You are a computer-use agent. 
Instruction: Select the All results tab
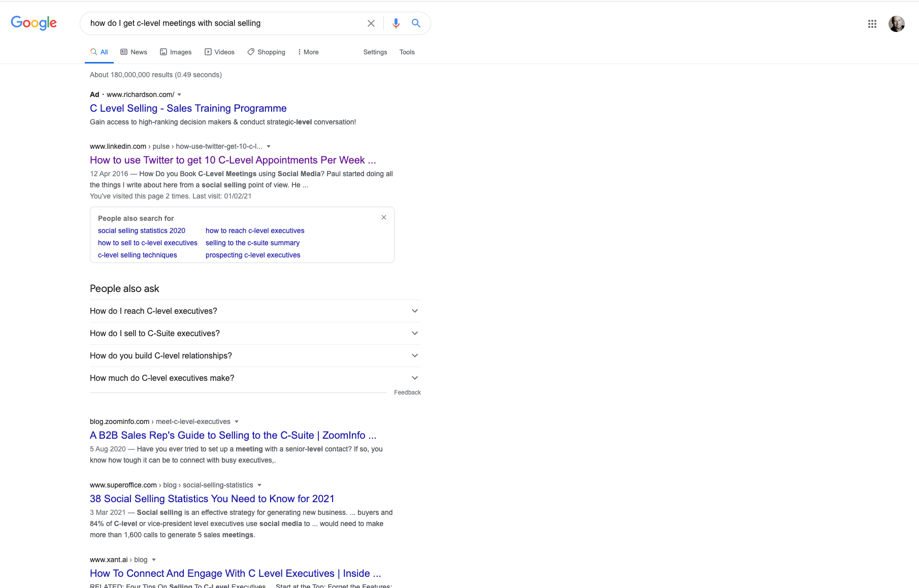(x=99, y=52)
